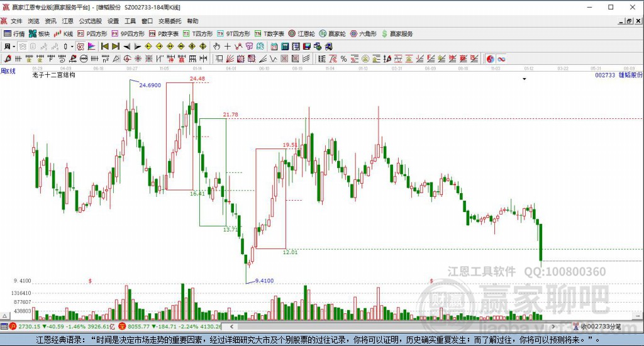Step chart right with black right arrow
This screenshot has width=644, height=346.
(x=138, y=47)
